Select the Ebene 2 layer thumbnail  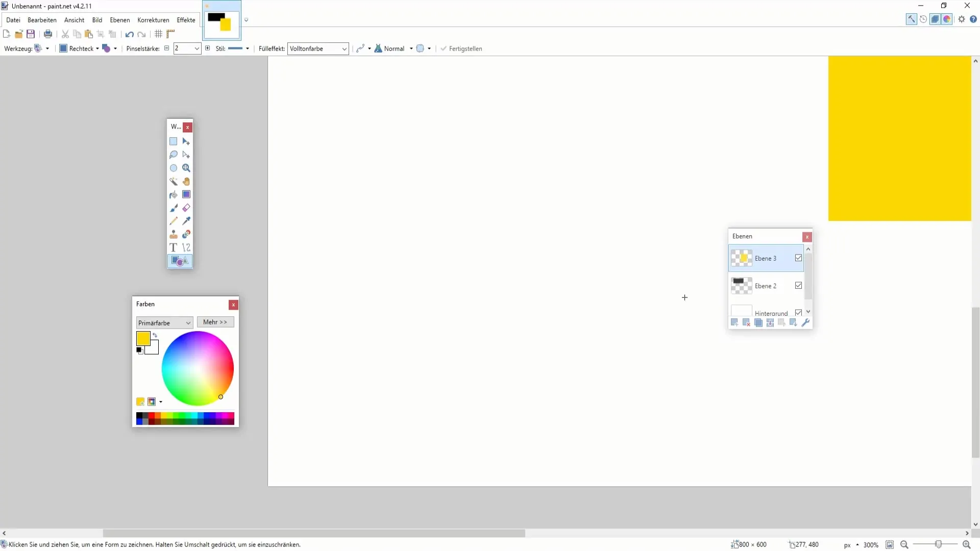[741, 286]
